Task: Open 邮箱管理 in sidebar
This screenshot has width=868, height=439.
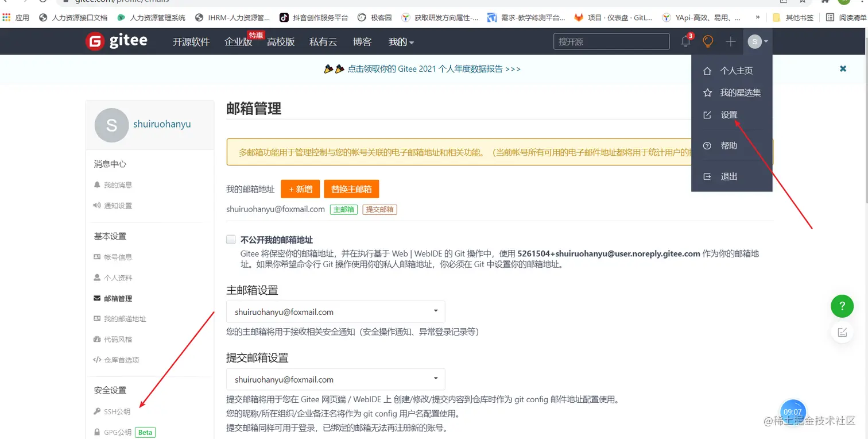Action: click(x=113, y=298)
